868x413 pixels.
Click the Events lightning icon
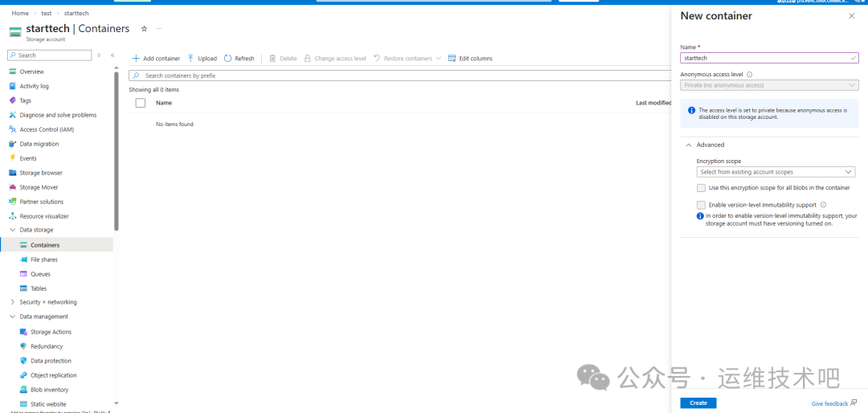13,157
